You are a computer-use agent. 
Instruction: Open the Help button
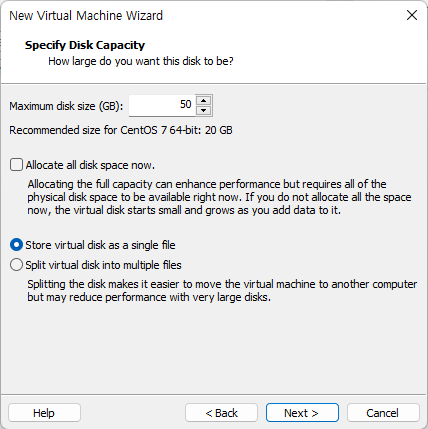44,413
